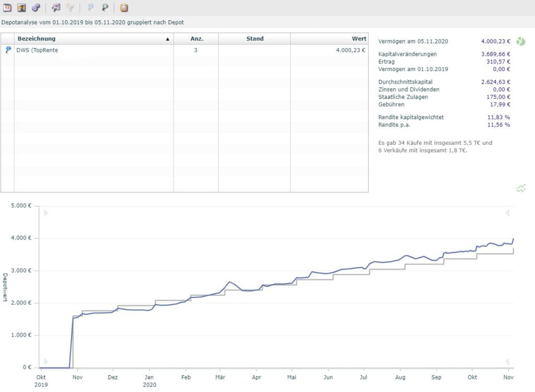Click the dark magnifier icon in toolbar
This screenshot has width=535, height=392.
(104, 7)
